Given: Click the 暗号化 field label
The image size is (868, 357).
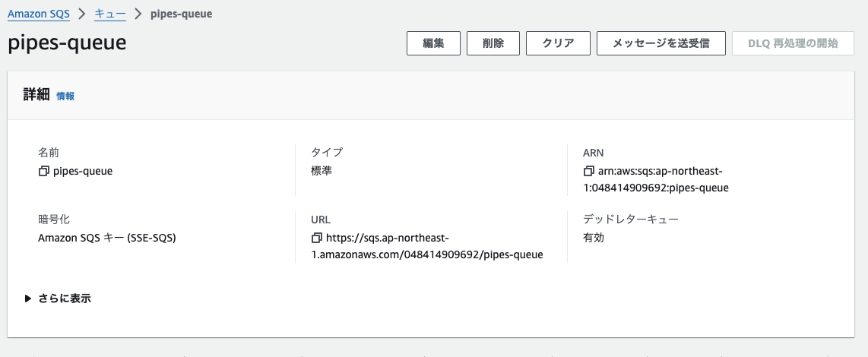Looking at the screenshot, I should point(54,220).
